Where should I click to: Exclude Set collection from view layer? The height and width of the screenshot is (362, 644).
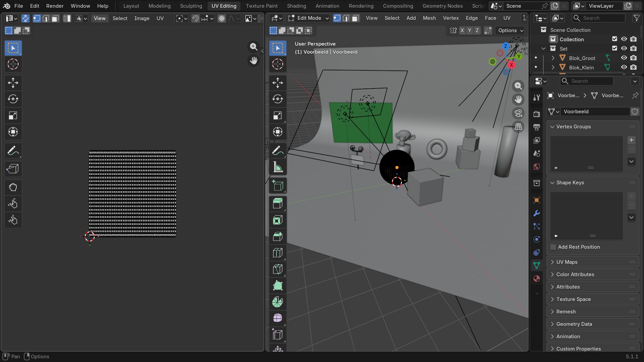[614, 49]
